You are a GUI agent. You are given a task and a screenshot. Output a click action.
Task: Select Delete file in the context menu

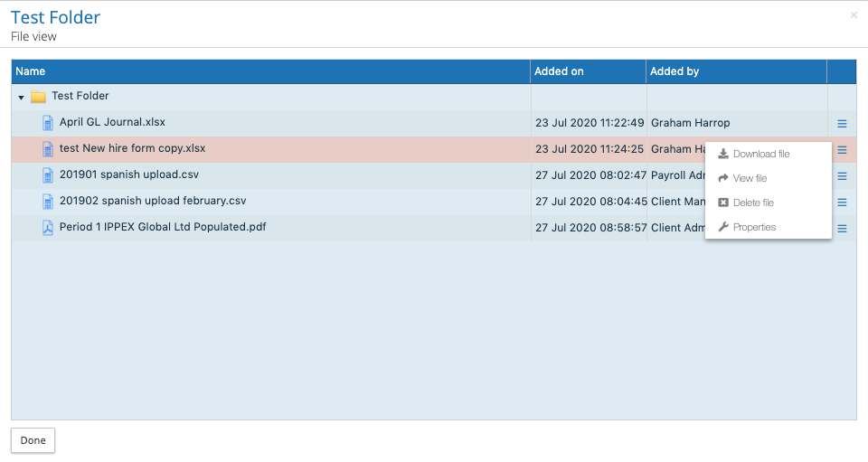[752, 203]
